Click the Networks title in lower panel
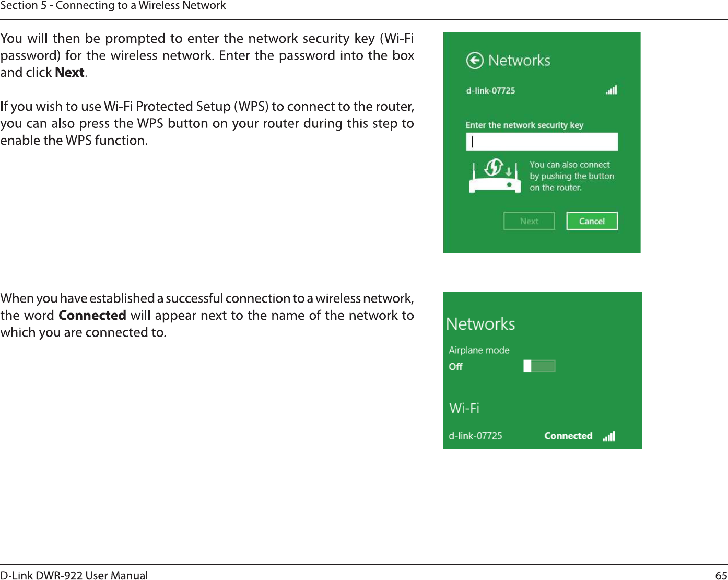This screenshot has height=580, width=728. [480, 324]
